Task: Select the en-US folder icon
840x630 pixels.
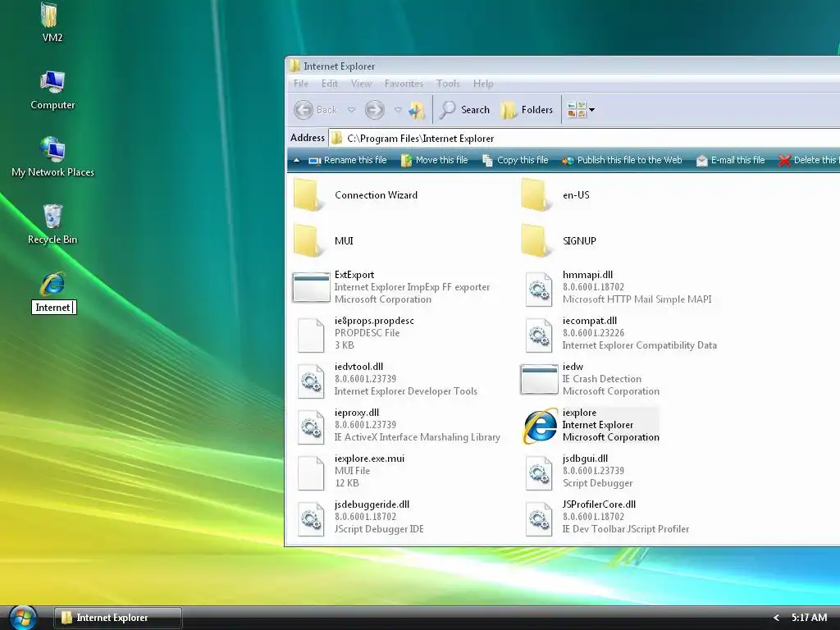Action: coord(536,195)
